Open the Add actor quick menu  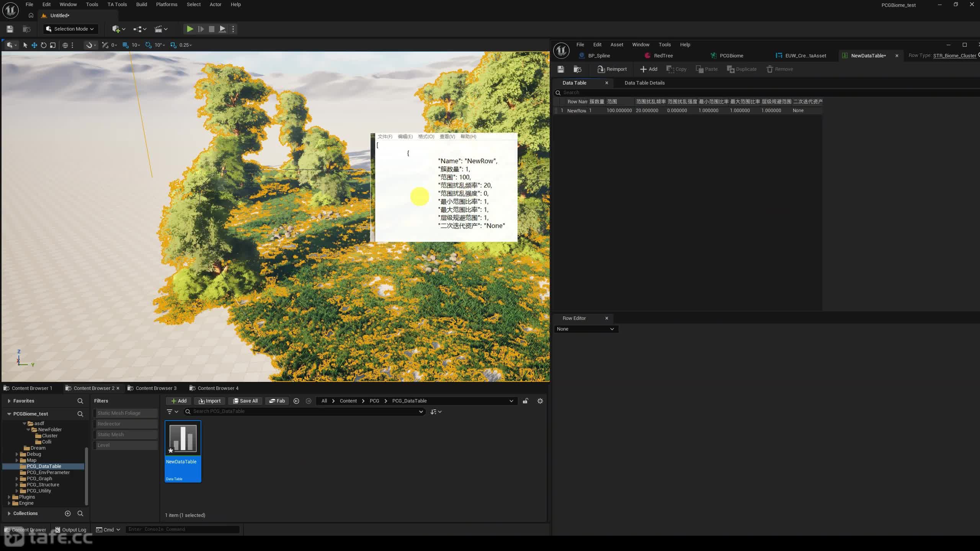click(x=119, y=29)
